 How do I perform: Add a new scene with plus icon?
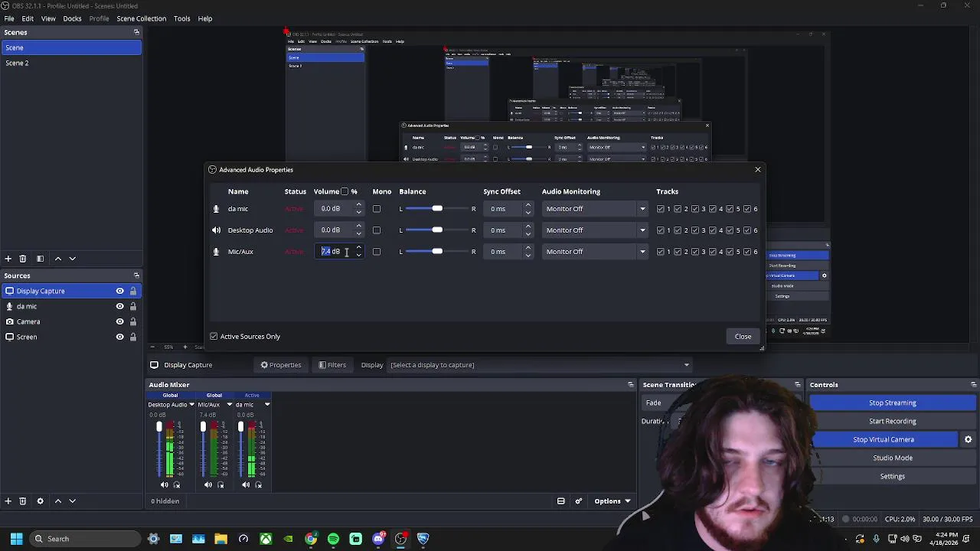click(x=8, y=259)
